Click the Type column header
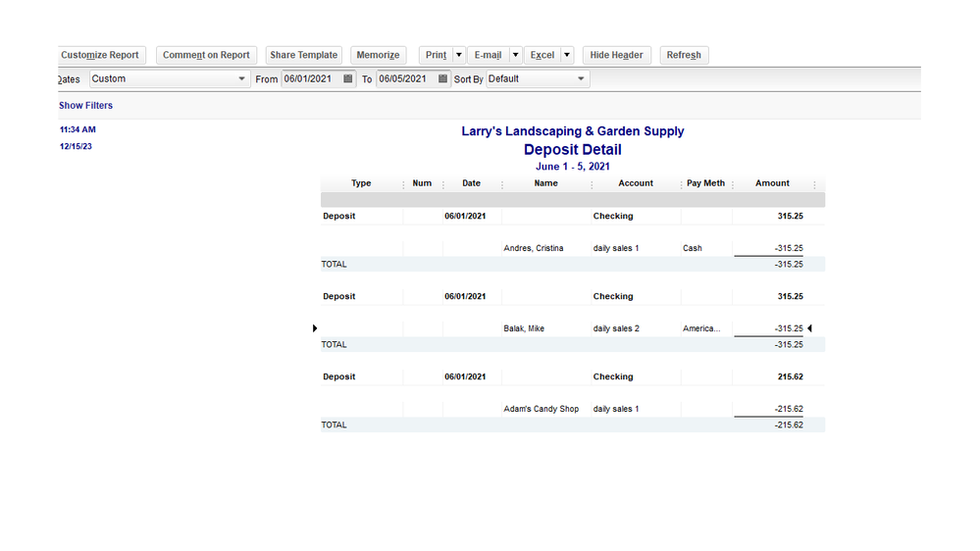 [361, 183]
